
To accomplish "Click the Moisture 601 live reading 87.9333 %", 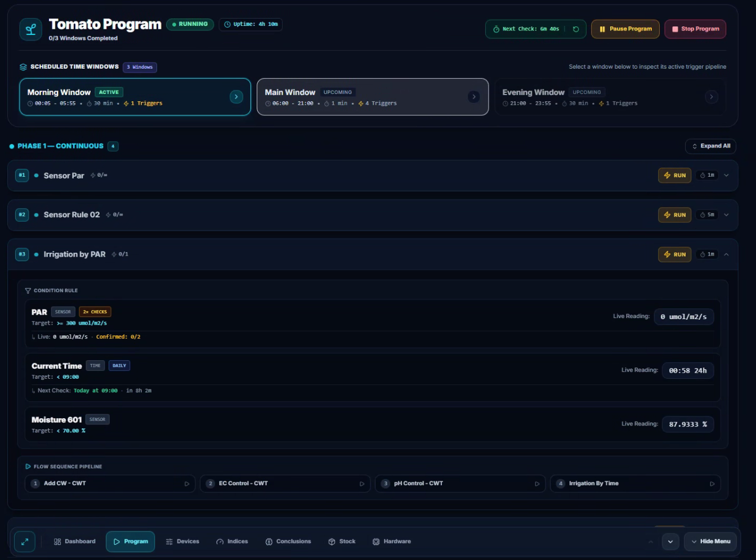I will coord(688,424).
